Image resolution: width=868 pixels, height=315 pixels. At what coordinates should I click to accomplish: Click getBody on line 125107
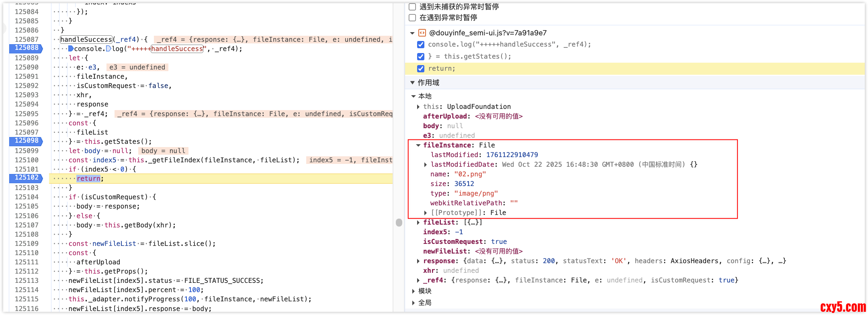[x=138, y=225]
